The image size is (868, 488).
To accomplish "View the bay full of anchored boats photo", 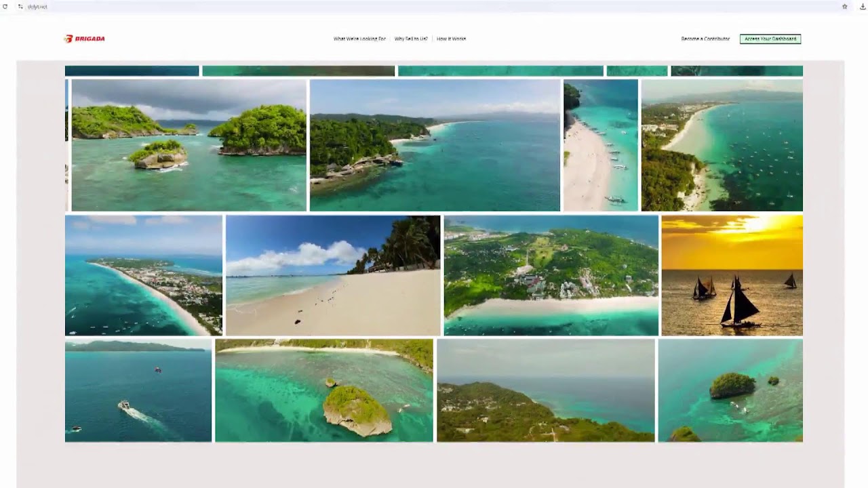I will [x=722, y=145].
